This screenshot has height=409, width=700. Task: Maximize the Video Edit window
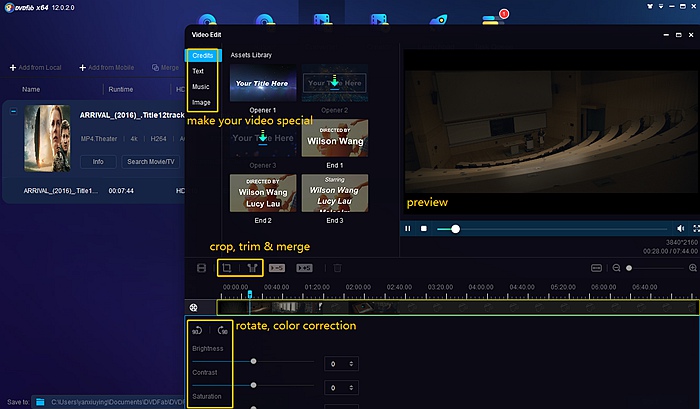pyautogui.click(x=679, y=35)
